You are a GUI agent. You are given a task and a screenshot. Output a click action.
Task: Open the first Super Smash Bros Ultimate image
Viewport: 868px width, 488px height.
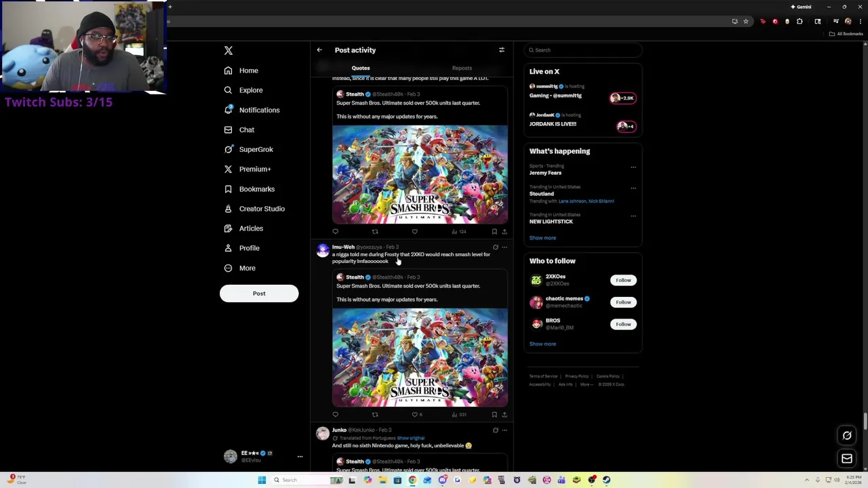coord(420,174)
